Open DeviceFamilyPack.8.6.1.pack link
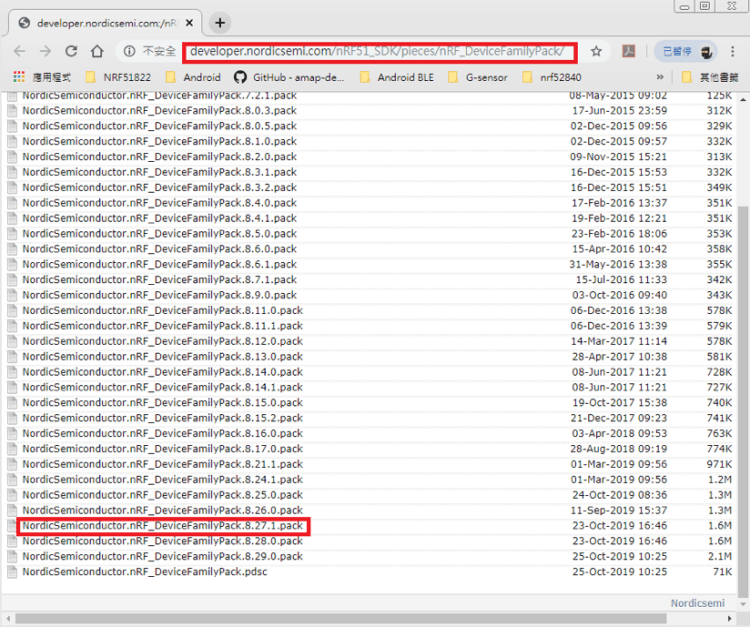This screenshot has height=627, width=750. [x=159, y=264]
